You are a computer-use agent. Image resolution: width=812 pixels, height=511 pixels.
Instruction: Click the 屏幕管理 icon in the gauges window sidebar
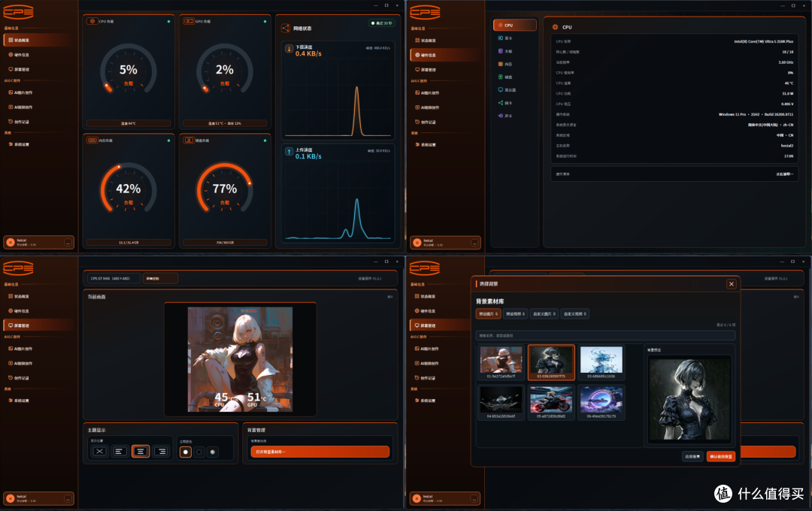coord(11,69)
